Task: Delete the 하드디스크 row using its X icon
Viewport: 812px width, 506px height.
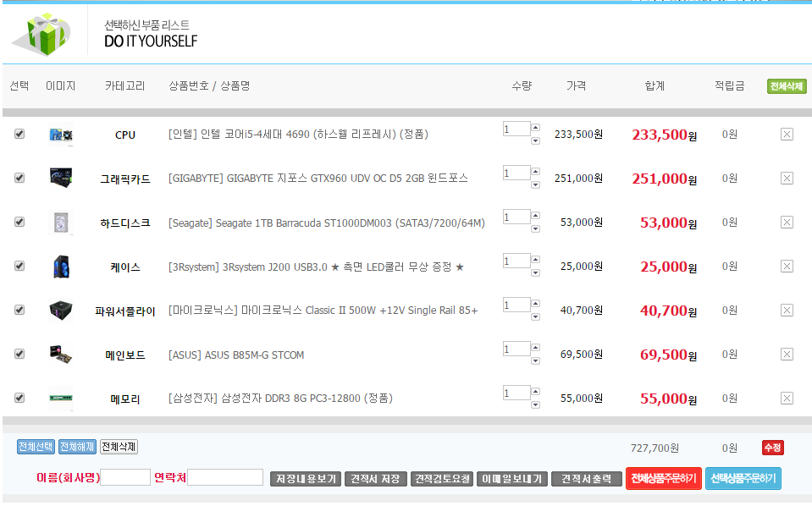Action: pyautogui.click(x=787, y=223)
